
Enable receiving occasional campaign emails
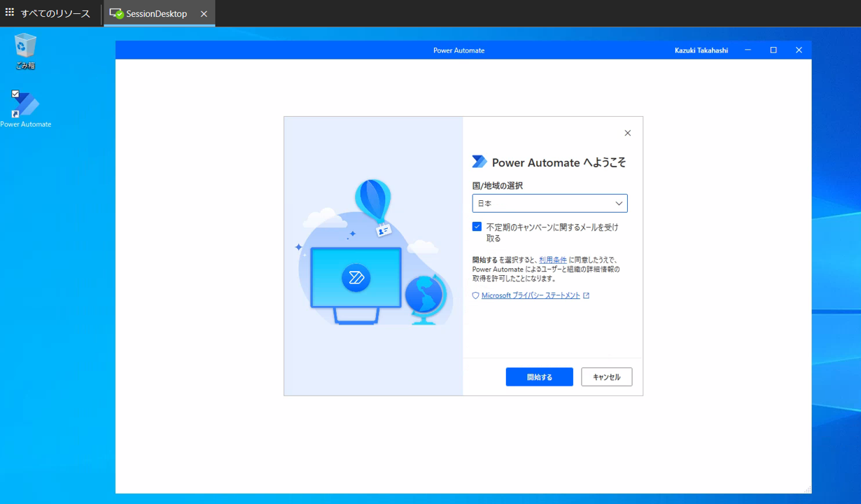(477, 226)
